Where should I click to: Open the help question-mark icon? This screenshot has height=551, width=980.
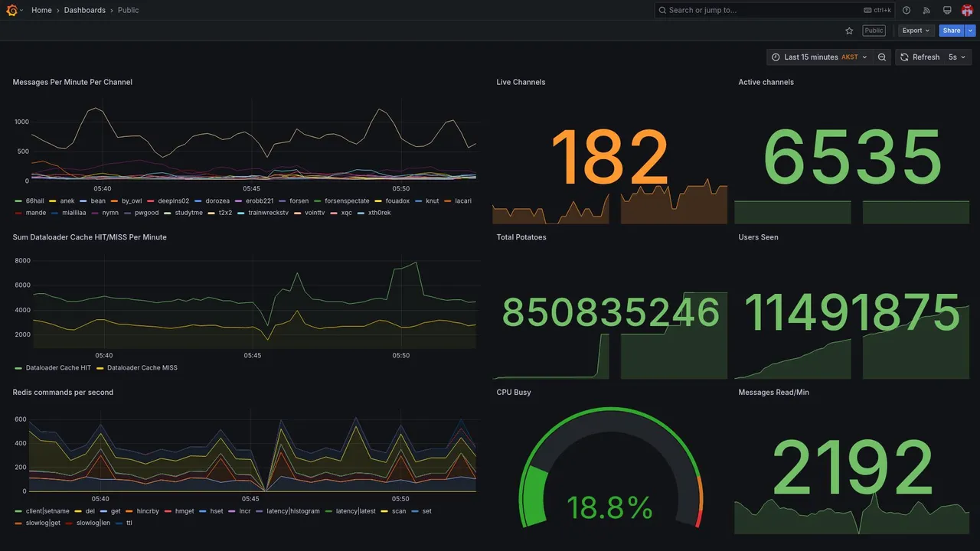(x=906, y=10)
